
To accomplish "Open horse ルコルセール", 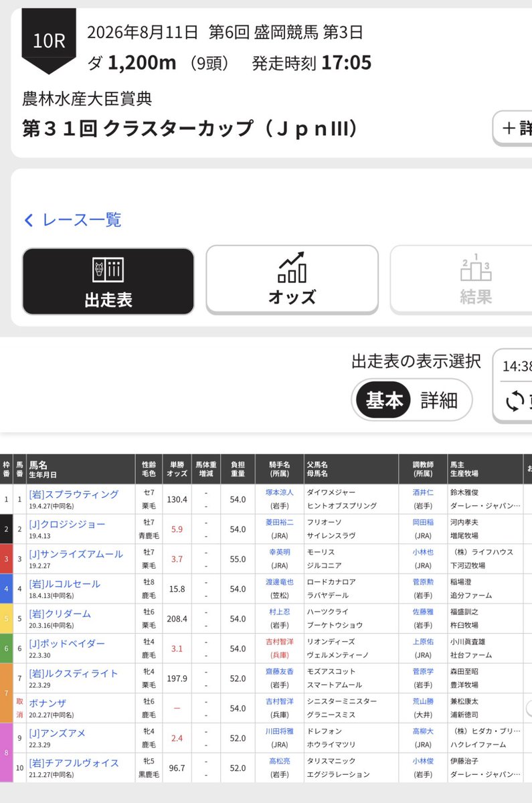I will click(64, 584).
